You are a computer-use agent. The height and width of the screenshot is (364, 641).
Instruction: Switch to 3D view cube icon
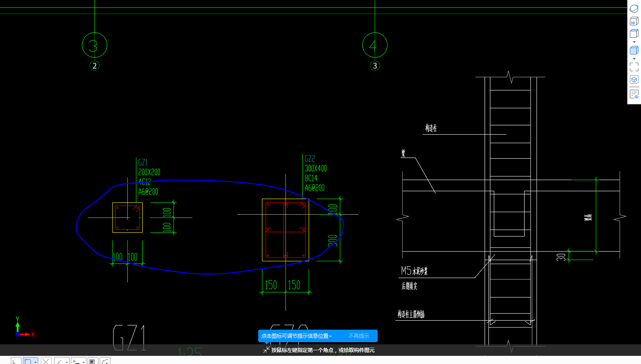point(634,21)
